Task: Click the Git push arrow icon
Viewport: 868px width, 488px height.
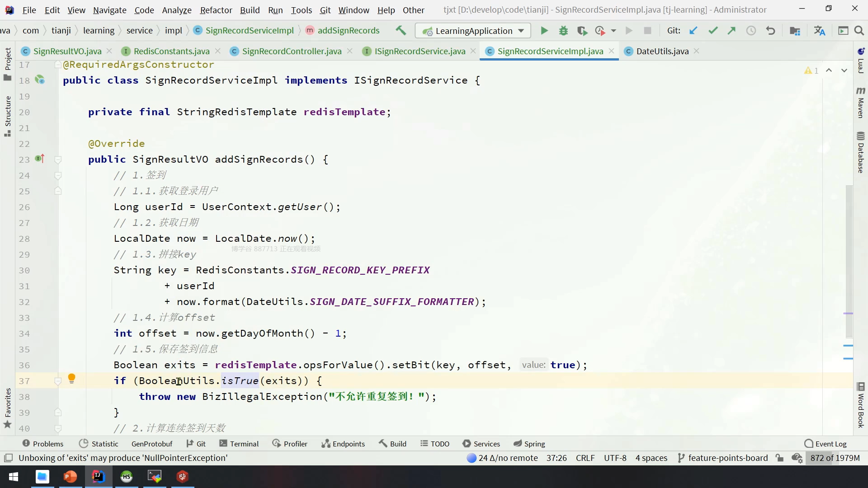Action: click(x=731, y=31)
